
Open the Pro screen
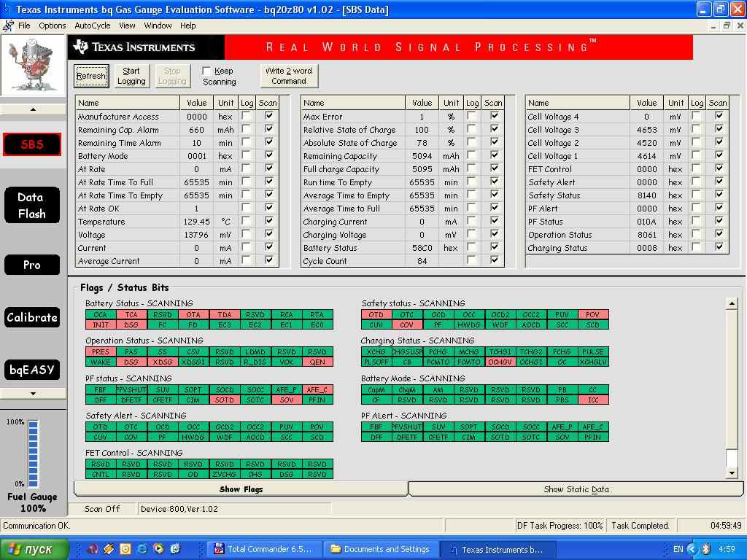(32, 265)
